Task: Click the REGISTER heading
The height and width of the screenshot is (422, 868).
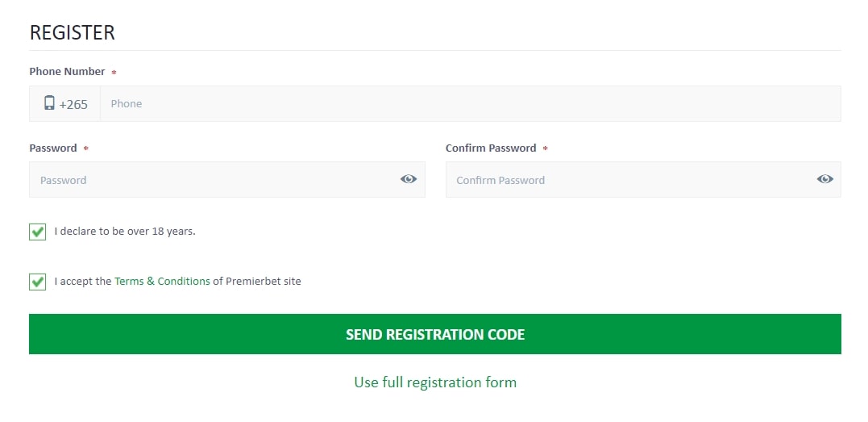Action: pos(73,33)
